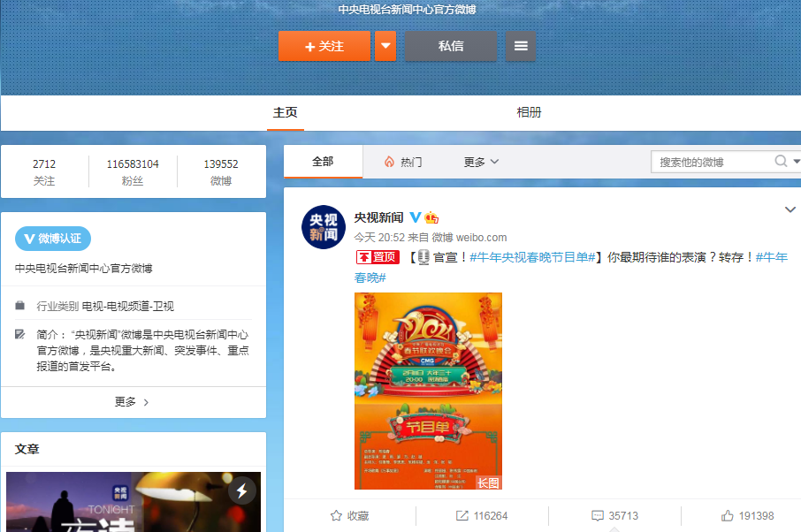Click the membership icon next to the verified badge
This screenshot has width=801, height=532.
tap(431, 216)
